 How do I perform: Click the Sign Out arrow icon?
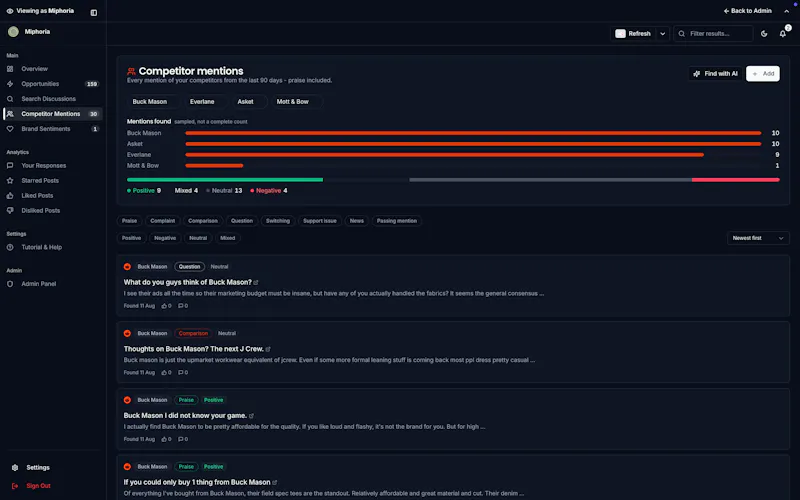[x=15, y=486]
